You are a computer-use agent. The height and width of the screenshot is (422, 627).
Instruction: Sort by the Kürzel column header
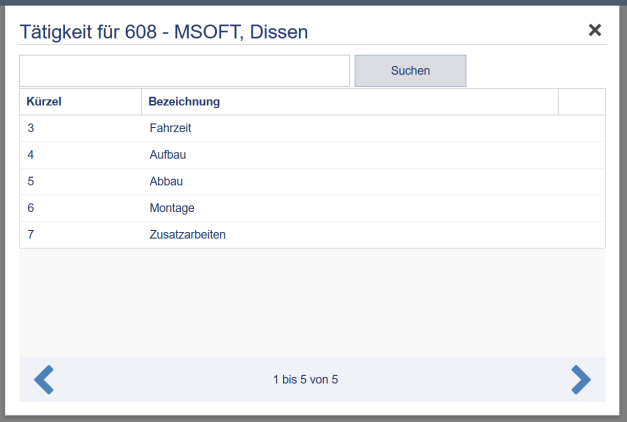pyautogui.click(x=45, y=102)
